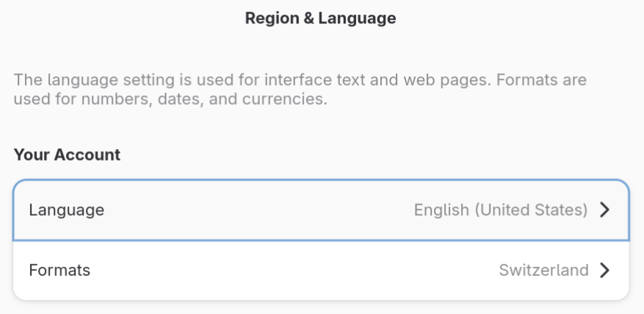Open the Language setting row
Image resolution: width=644 pixels, height=314 pixels.
coord(321,210)
